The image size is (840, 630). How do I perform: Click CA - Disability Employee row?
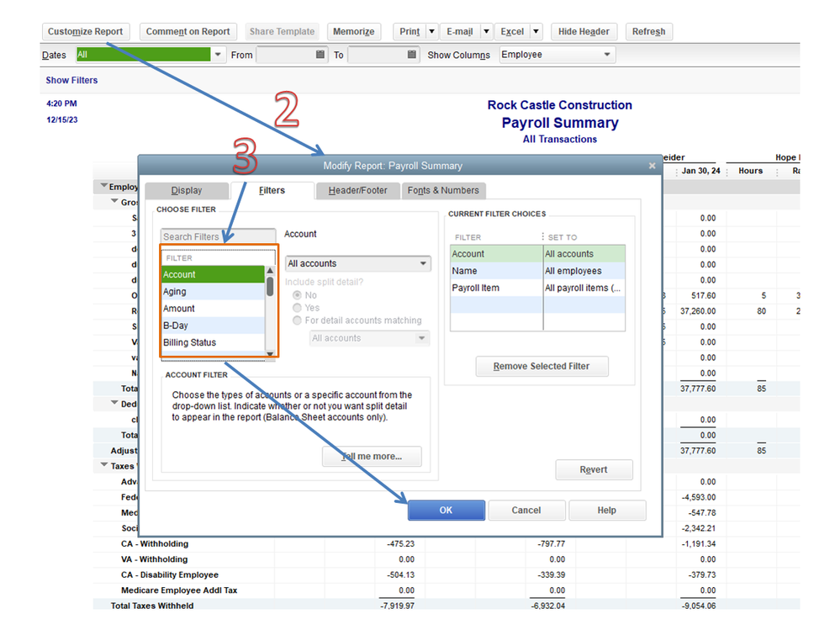(x=170, y=574)
